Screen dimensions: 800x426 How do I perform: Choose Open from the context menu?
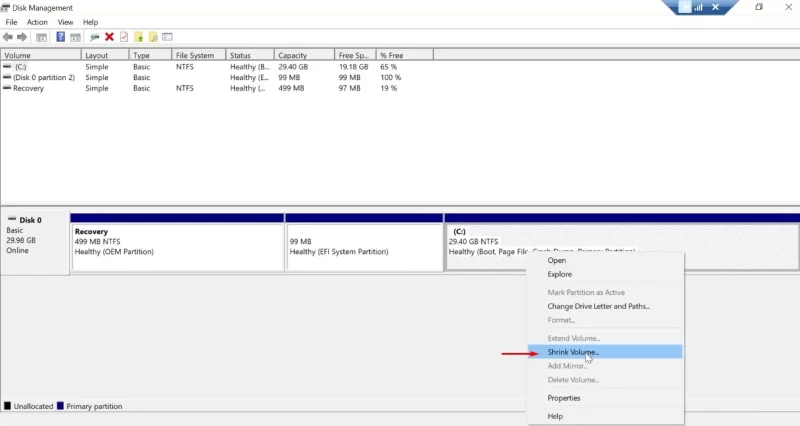coord(605,260)
